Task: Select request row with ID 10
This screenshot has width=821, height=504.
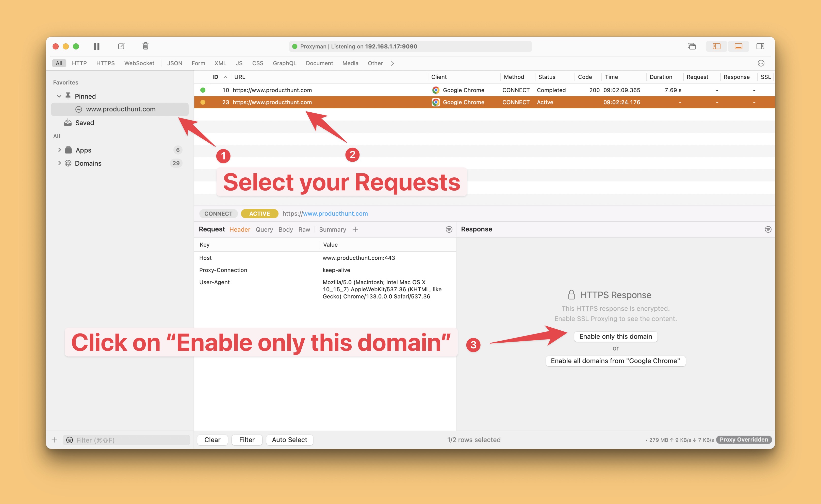Action: click(484, 90)
